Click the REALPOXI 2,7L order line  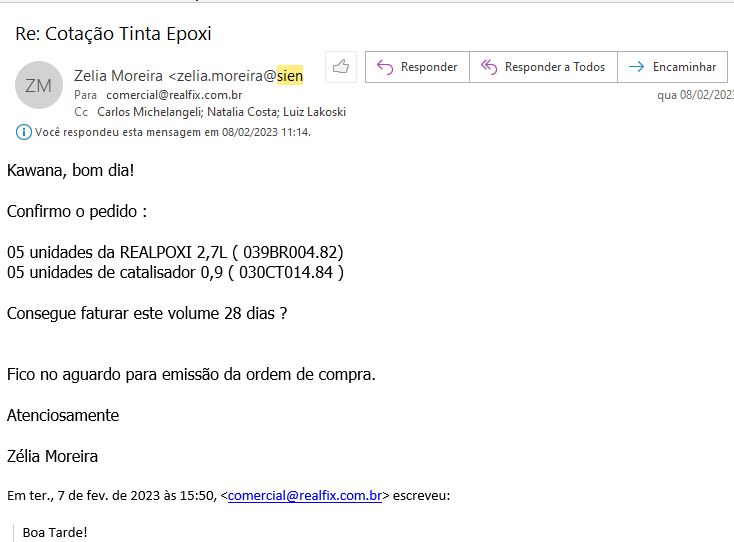tap(175, 251)
